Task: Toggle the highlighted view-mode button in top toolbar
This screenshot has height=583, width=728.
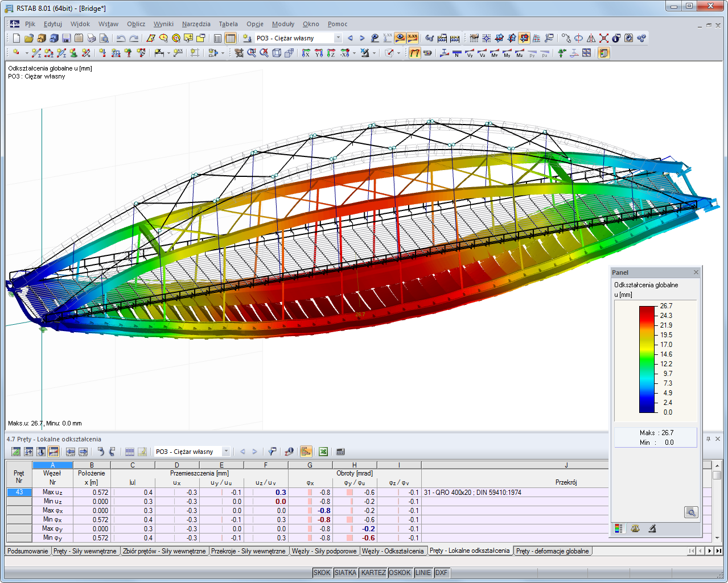Action: point(524,38)
